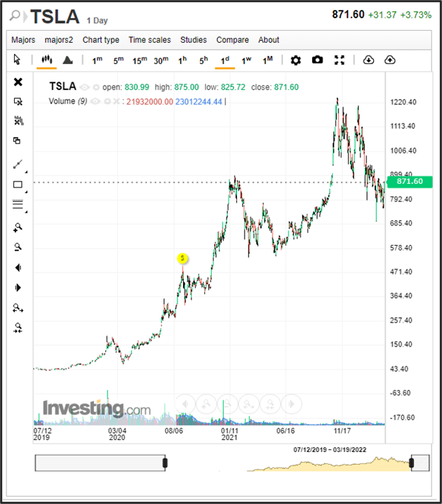Open the About menu
Image resolution: width=442 pixels, height=504 pixels.
(x=269, y=40)
